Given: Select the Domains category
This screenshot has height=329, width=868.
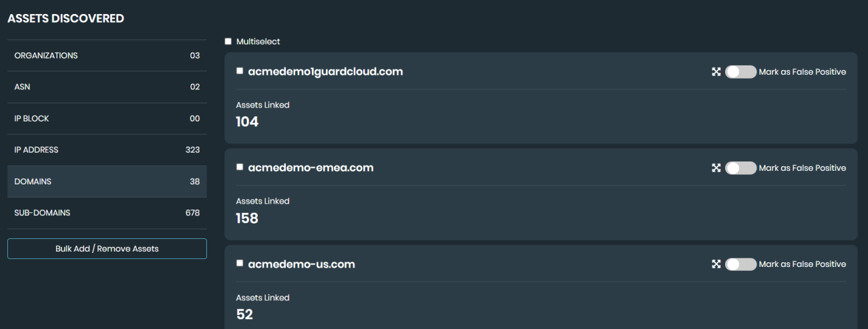Looking at the screenshot, I should (107, 182).
